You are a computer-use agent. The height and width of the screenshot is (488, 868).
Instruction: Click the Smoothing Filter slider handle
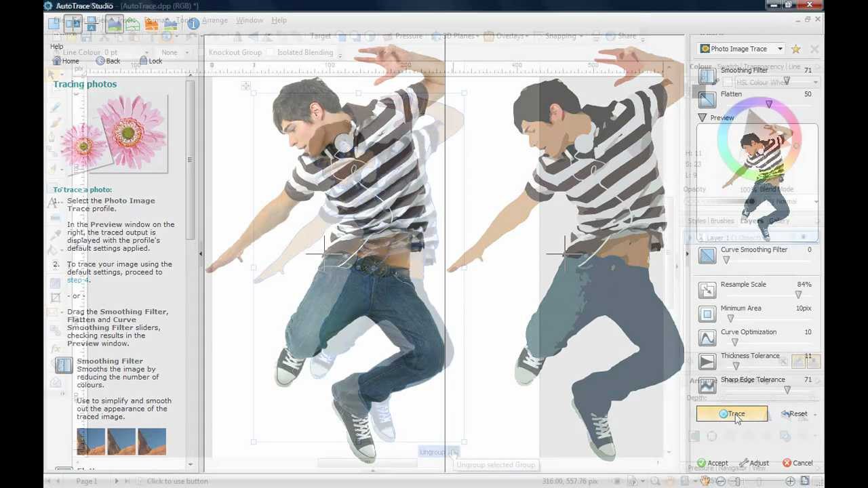pos(787,81)
